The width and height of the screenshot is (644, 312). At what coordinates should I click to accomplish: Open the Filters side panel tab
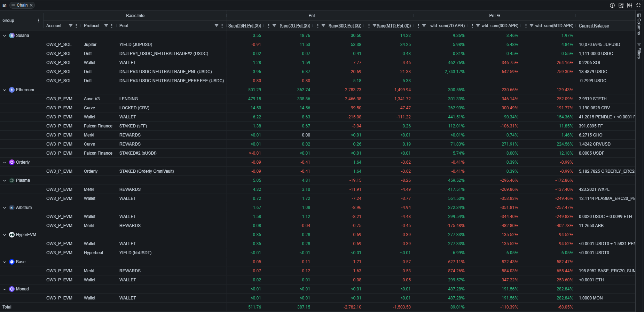pos(639,50)
